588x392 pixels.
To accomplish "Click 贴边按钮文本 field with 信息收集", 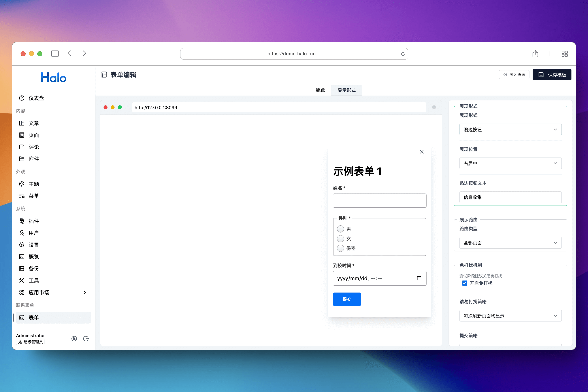I will coord(510,197).
